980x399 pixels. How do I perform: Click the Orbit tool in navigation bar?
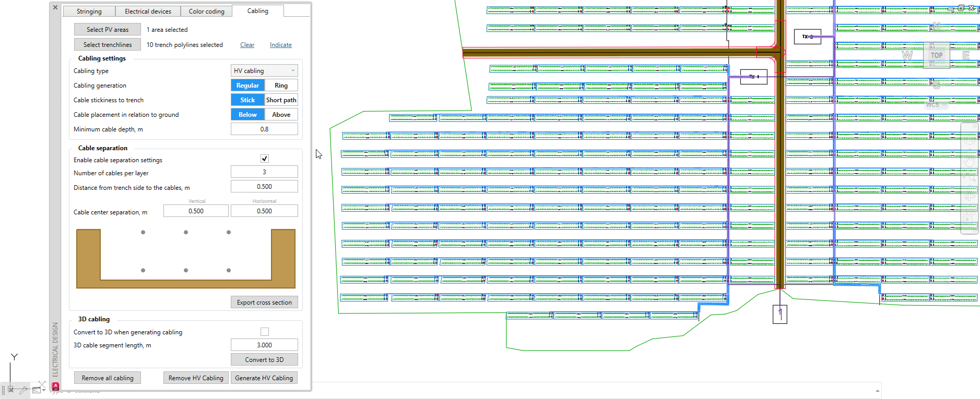coord(970,197)
